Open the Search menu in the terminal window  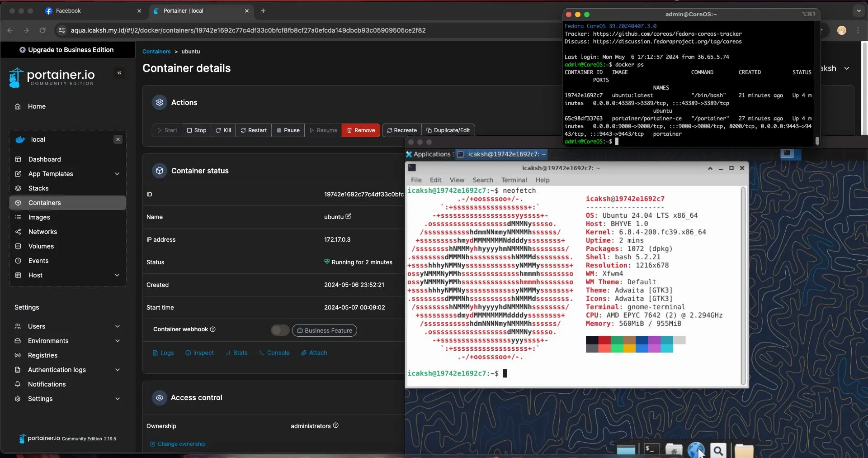tap(482, 180)
